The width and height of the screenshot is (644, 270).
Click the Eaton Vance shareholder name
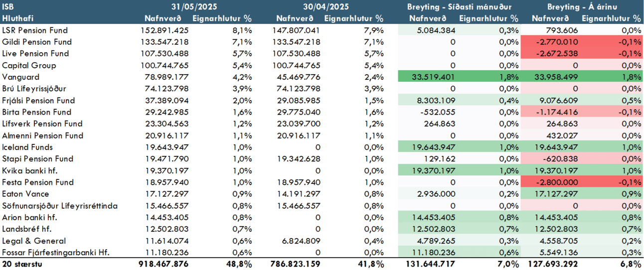[25, 194]
